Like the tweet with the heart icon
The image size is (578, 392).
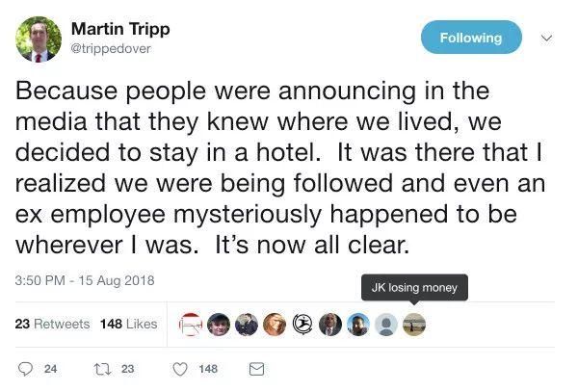pyautogui.click(x=178, y=368)
